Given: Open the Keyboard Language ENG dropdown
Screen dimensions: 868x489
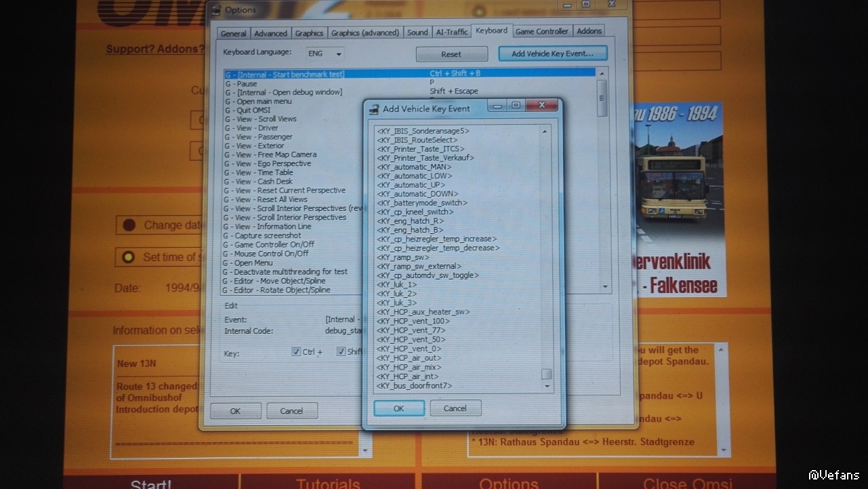Looking at the screenshot, I should 325,53.
